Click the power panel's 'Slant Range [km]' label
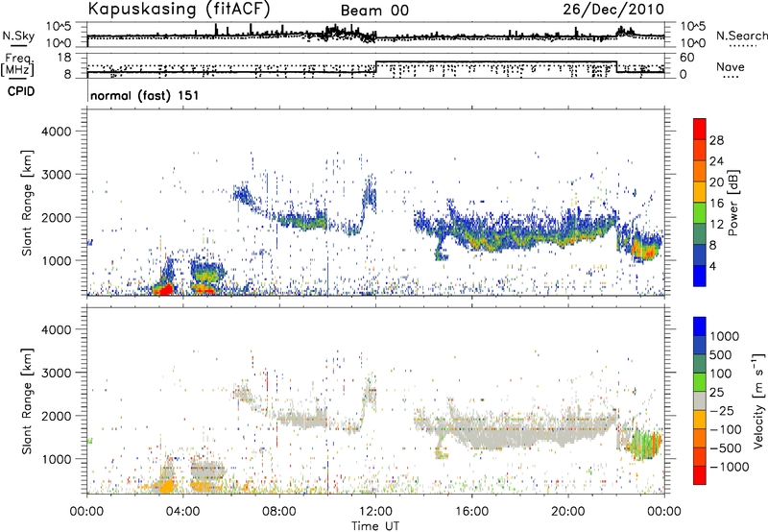 tap(27, 203)
